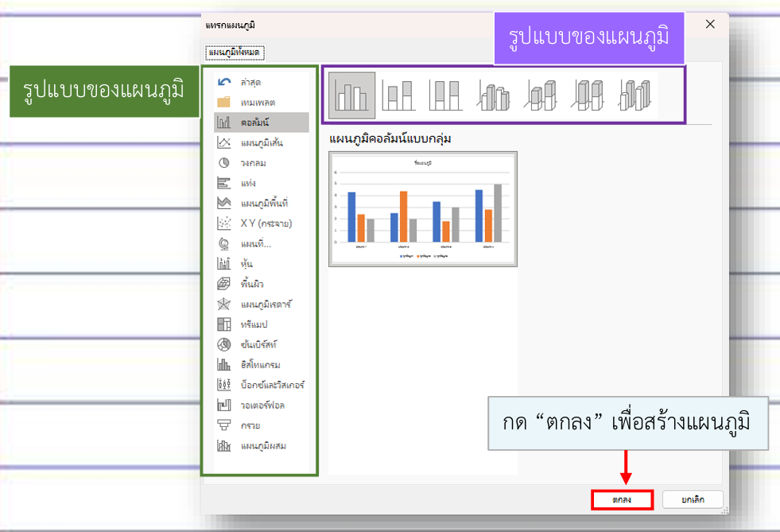Select แท่ง (Bar) chart type
The image size is (780, 532).
pyautogui.click(x=248, y=183)
